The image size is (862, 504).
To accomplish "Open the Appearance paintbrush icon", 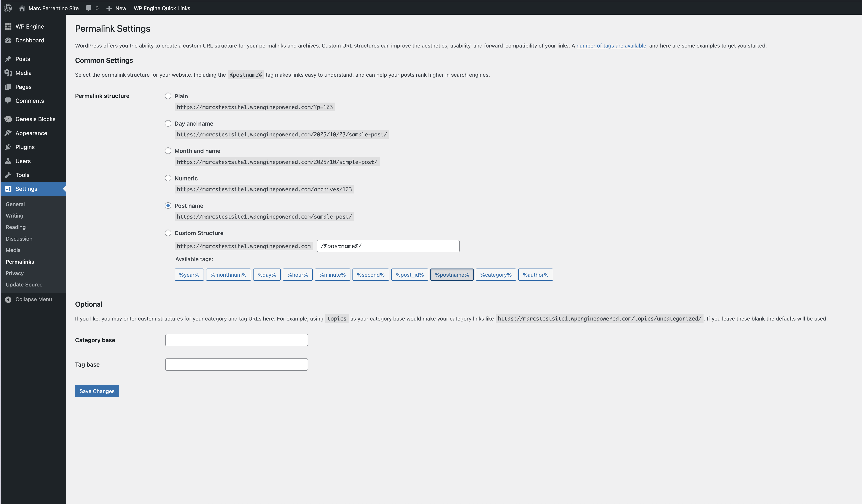I will [x=9, y=133].
